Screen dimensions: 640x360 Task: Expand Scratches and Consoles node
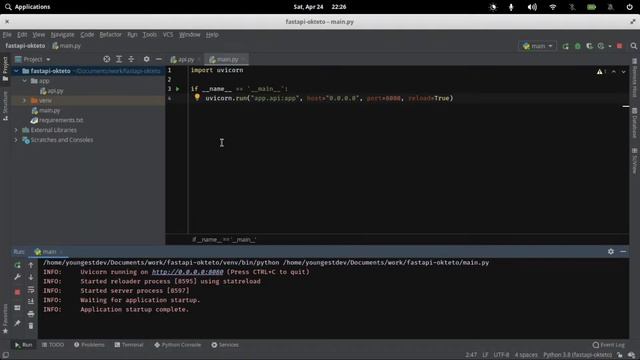coord(16,140)
